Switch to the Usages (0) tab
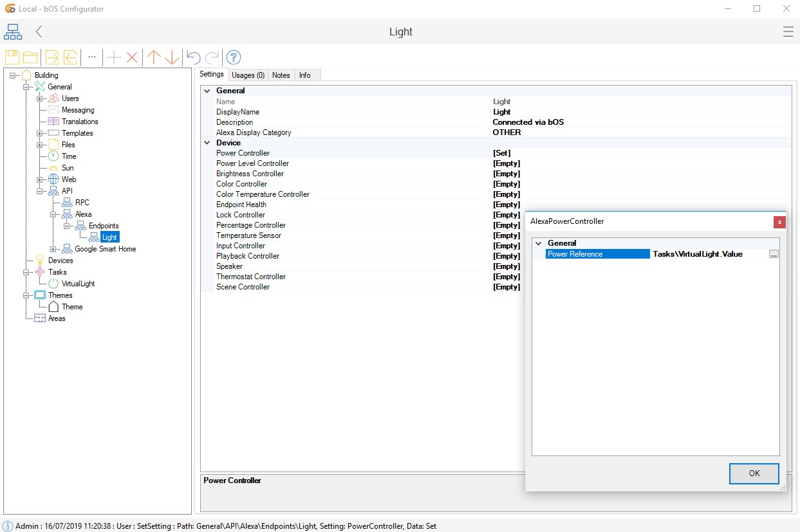The width and height of the screenshot is (800, 532). click(x=248, y=75)
